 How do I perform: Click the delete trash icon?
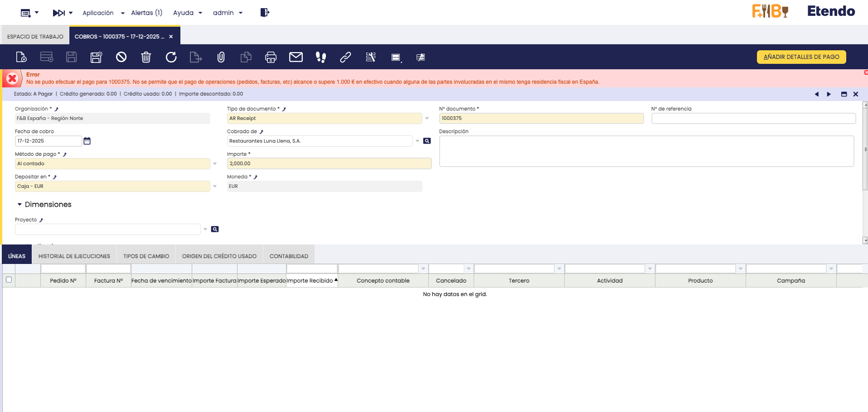[x=146, y=57]
